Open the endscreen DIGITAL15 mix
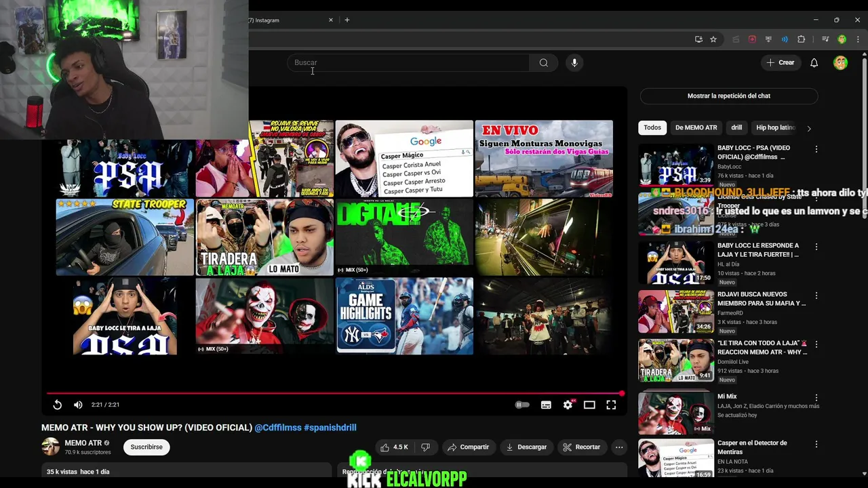 click(x=405, y=237)
